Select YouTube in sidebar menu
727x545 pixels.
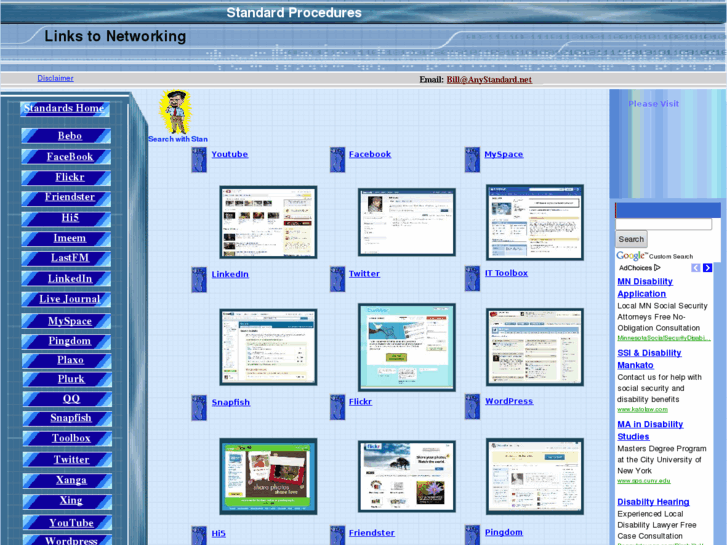point(67,523)
